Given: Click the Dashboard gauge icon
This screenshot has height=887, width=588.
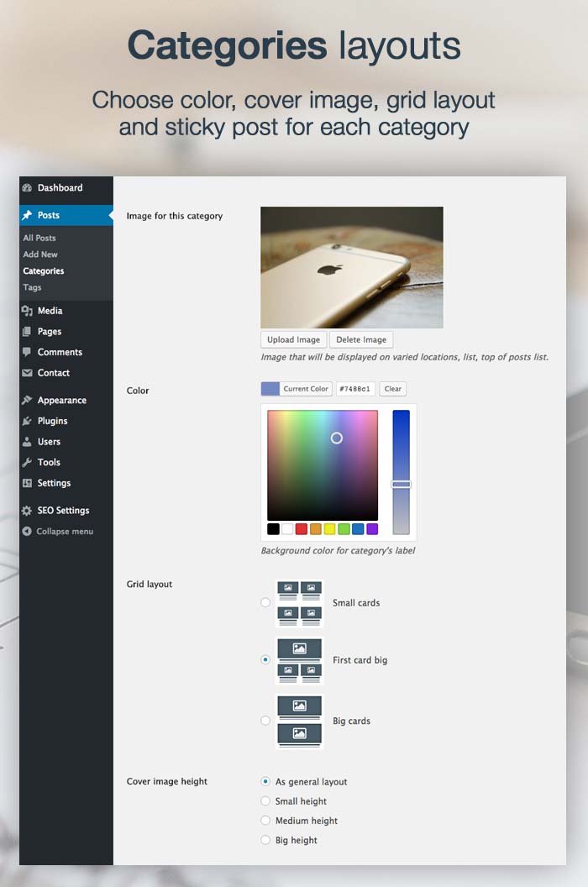Looking at the screenshot, I should click(x=27, y=188).
